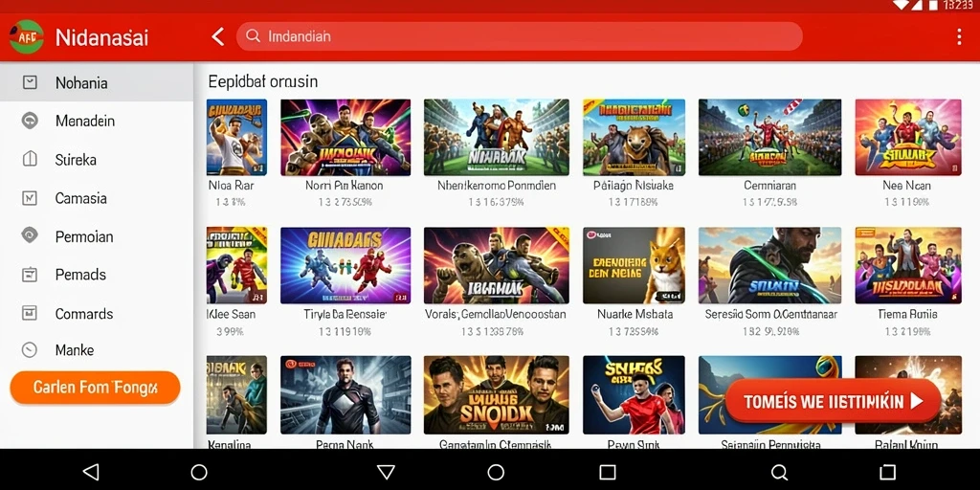Image resolution: width=980 pixels, height=490 pixels.
Task: Tap the Klee Sean title text
Action: click(x=232, y=314)
